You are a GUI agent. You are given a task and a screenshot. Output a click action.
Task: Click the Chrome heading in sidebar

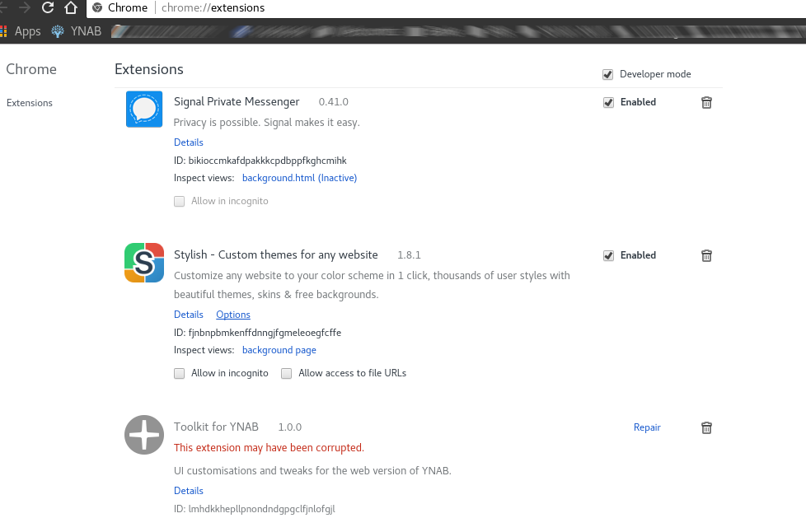pyautogui.click(x=31, y=69)
